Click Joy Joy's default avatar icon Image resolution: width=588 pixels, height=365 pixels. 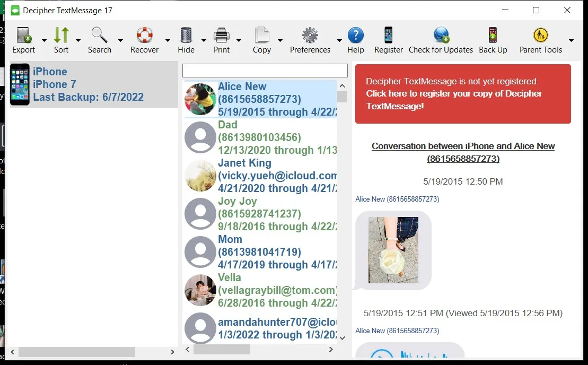click(x=200, y=214)
